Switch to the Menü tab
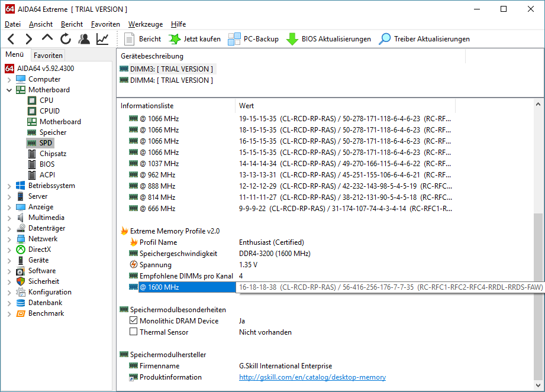Screen dimensions: 545x392 pyautogui.click(x=15, y=54)
